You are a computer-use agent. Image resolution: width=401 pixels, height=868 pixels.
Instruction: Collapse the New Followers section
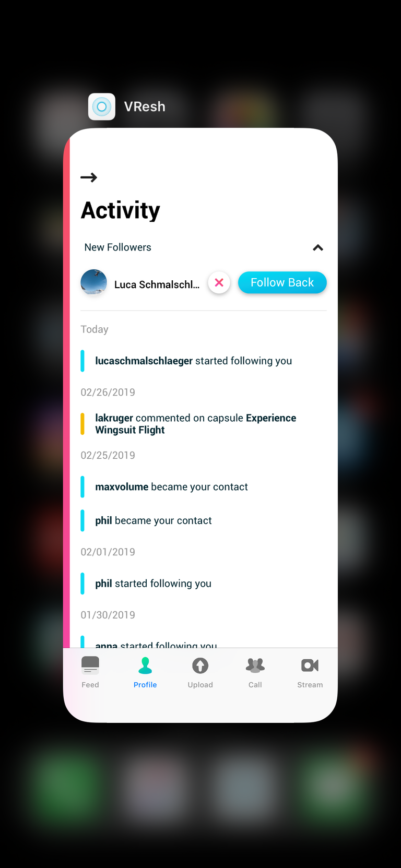317,247
